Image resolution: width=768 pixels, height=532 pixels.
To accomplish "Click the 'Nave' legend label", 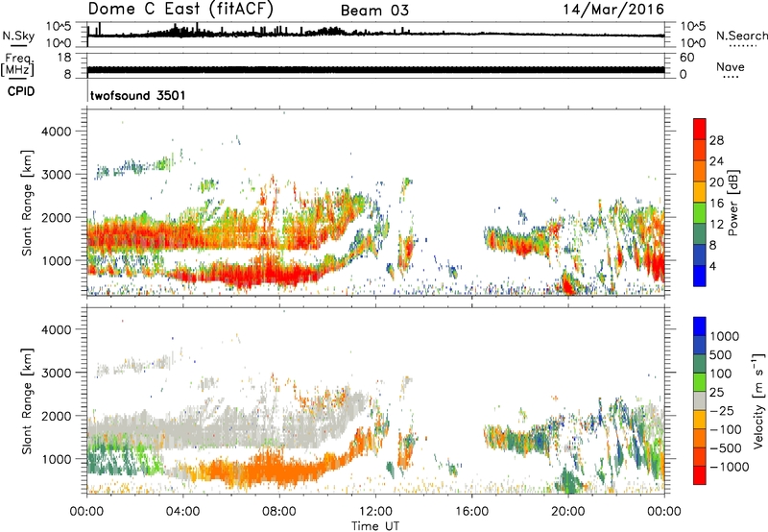I will [730, 66].
